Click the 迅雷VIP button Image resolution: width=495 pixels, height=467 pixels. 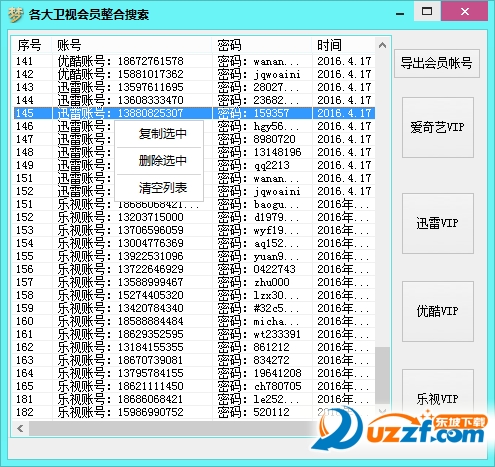pos(438,223)
